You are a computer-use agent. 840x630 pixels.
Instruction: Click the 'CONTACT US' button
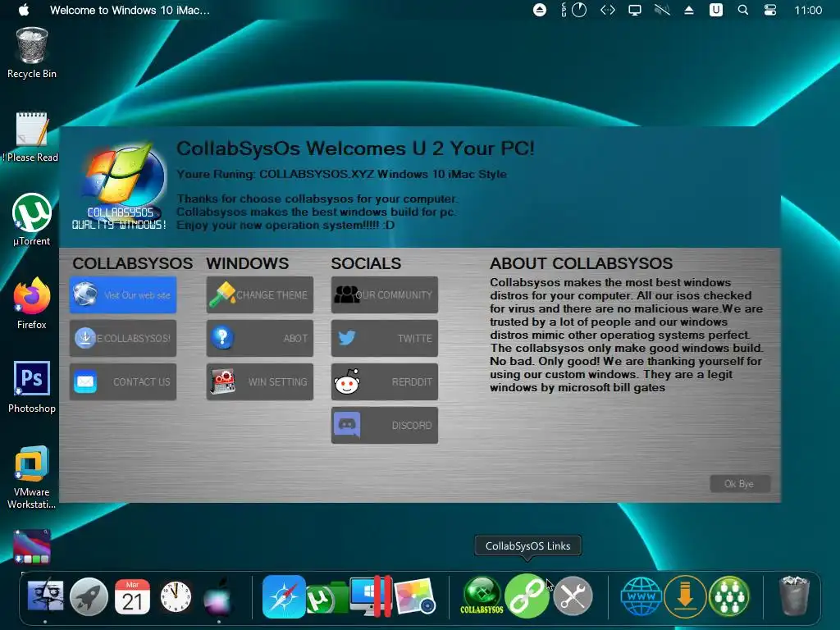click(123, 381)
